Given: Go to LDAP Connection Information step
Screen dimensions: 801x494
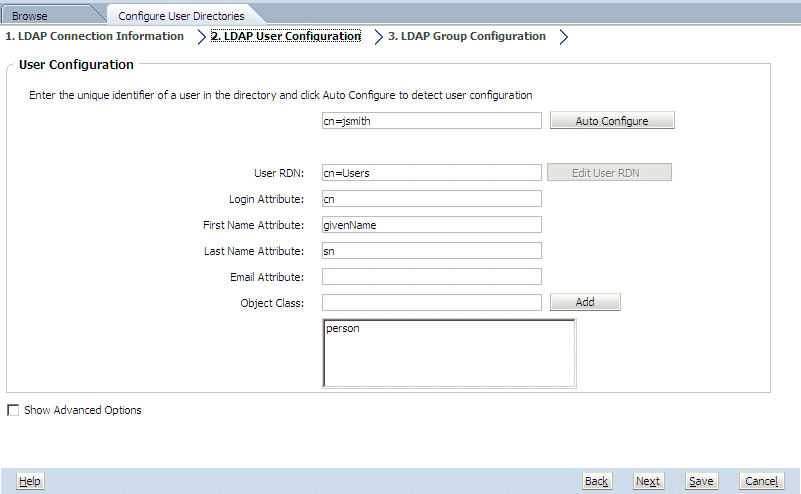Looking at the screenshot, I should pos(95,36).
